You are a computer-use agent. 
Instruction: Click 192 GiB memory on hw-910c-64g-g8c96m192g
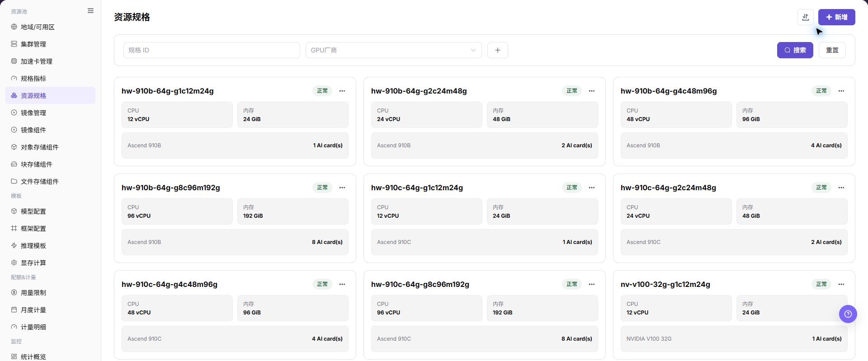pyautogui.click(x=503, y=313)
